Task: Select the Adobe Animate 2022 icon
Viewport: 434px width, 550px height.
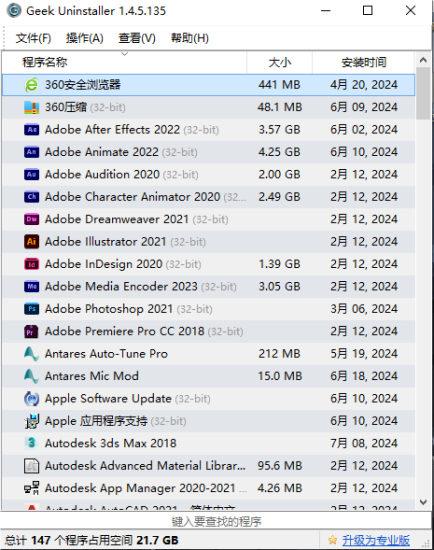Action: click(x=31, y=152)
